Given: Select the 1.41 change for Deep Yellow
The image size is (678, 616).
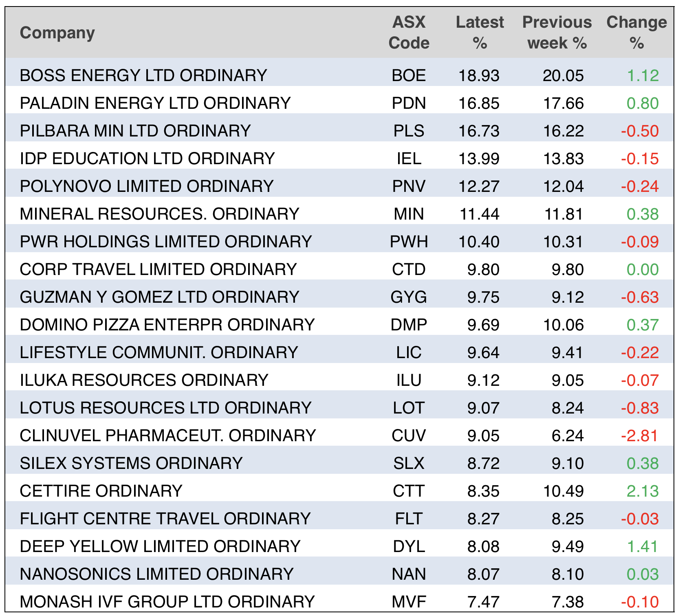Looking at the screenshot, I should (x=643, y=546).
